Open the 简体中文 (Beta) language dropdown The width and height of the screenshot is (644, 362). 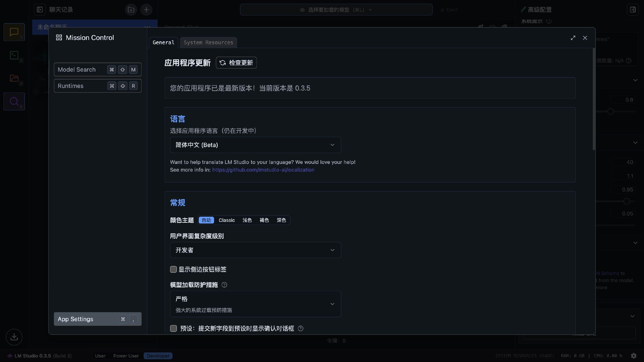click(x=255, y=145)
